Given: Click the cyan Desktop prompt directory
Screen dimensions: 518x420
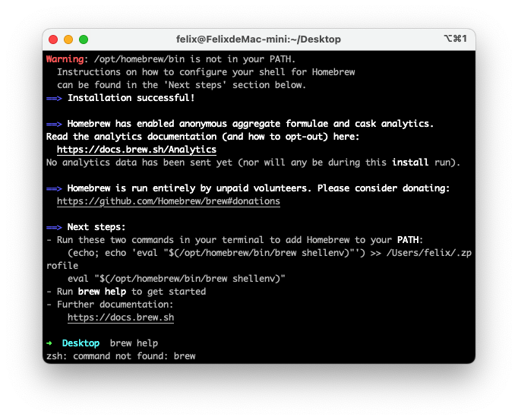Looking at the screenshot, I should click(81, 343).
